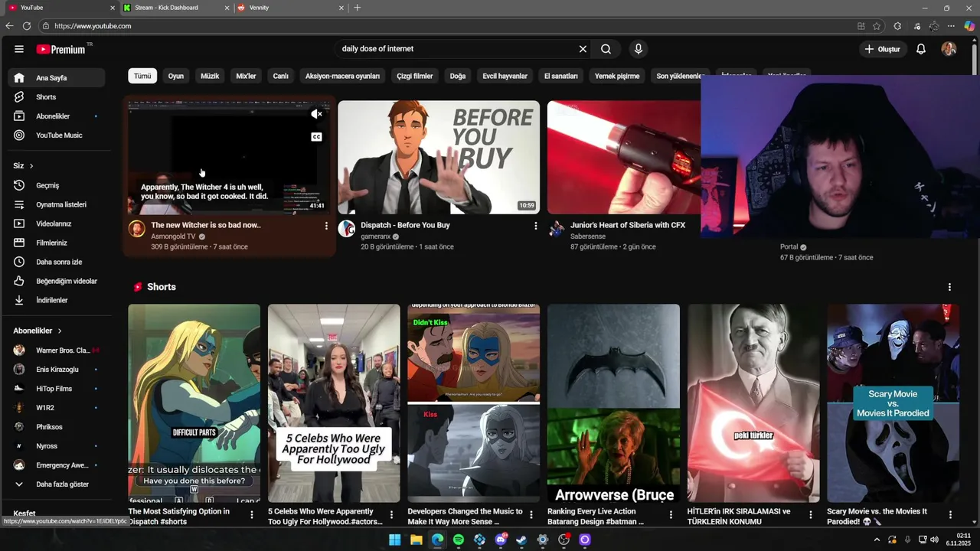This screenshot has height=551, width=980.
Task: Open Oynatma listeleri playlists
Action: [57, 204]
